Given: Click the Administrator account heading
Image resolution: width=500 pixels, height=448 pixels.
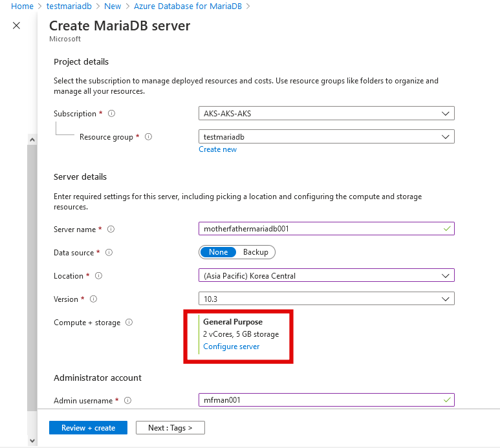Looking at the screenshot, I should point(98,378).
